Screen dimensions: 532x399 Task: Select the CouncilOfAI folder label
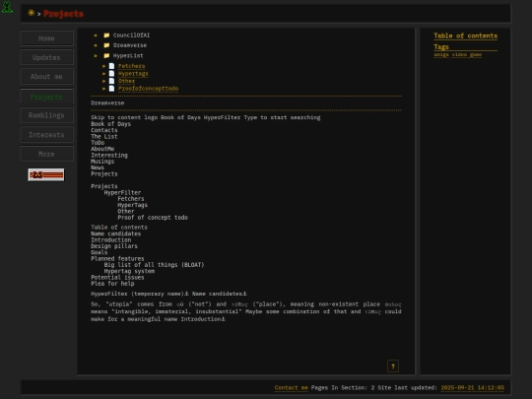tap(131, 35)
